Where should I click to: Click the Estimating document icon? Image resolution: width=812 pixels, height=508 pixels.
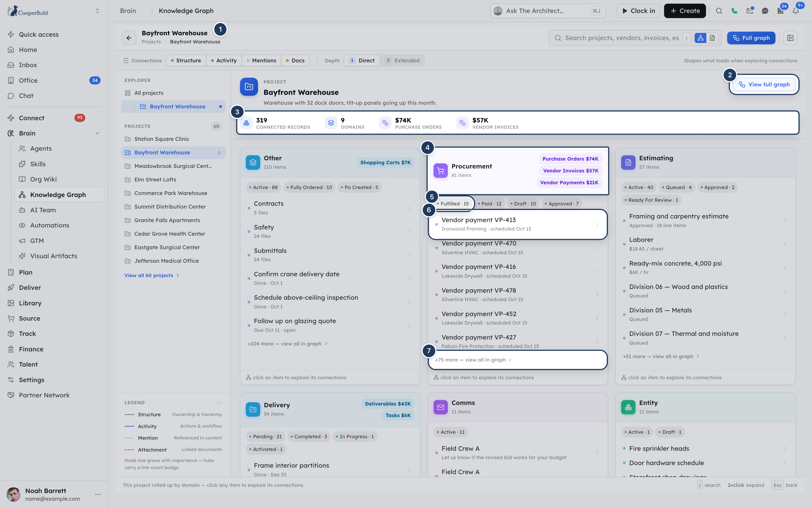628,162
